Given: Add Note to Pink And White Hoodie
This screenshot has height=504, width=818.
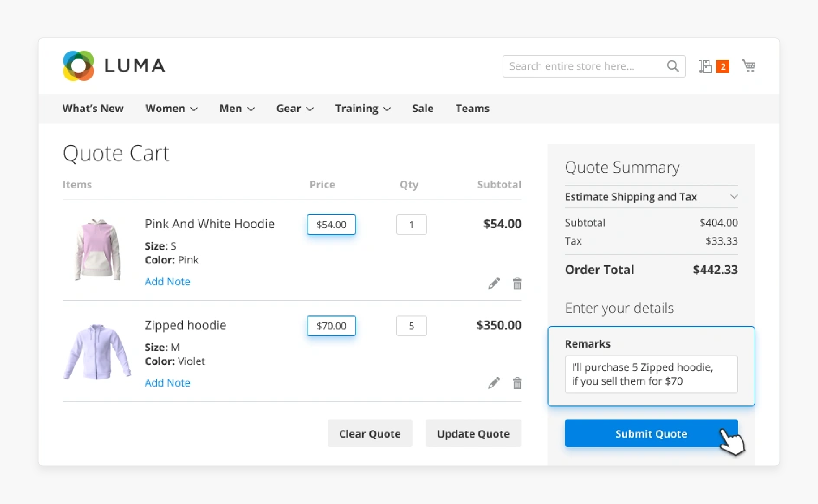Looking at the screenshot, I should coord(167,282).
